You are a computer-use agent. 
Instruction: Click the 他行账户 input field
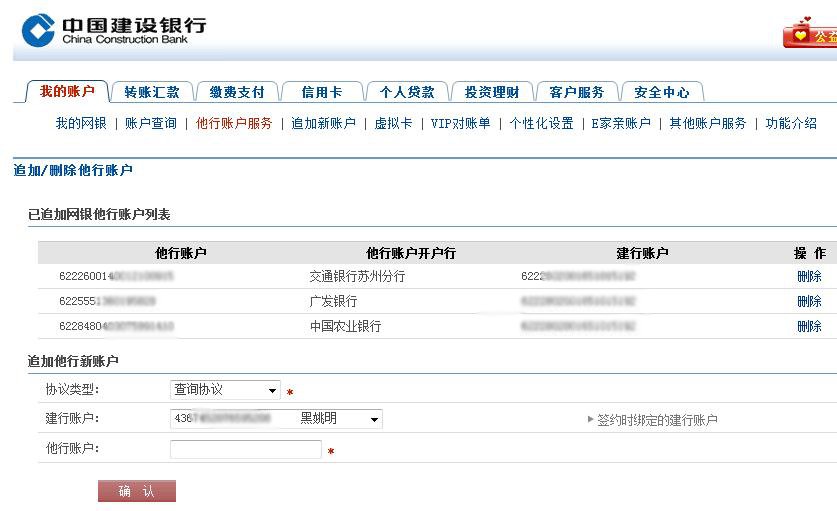pyautogui.click(x=245, y=450)
